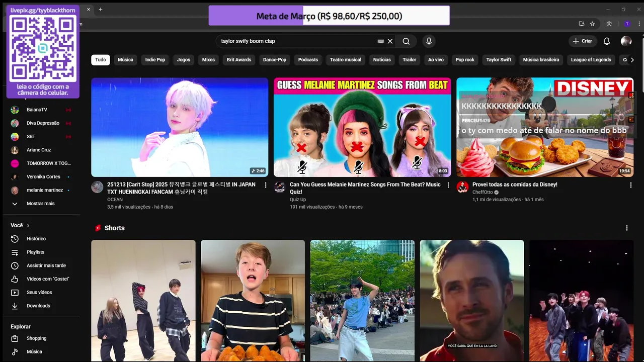Close the current browser tab
The image size is (644, 362).
point(89,10)
